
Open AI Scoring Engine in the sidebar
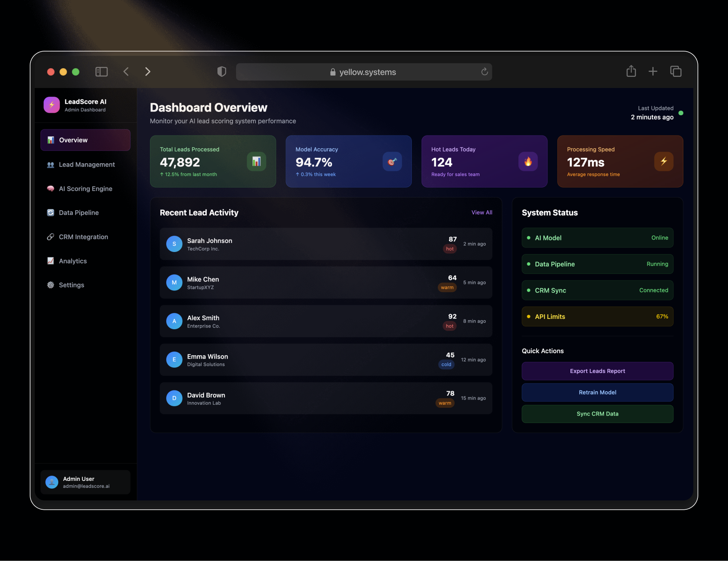[x=86, y=189]
